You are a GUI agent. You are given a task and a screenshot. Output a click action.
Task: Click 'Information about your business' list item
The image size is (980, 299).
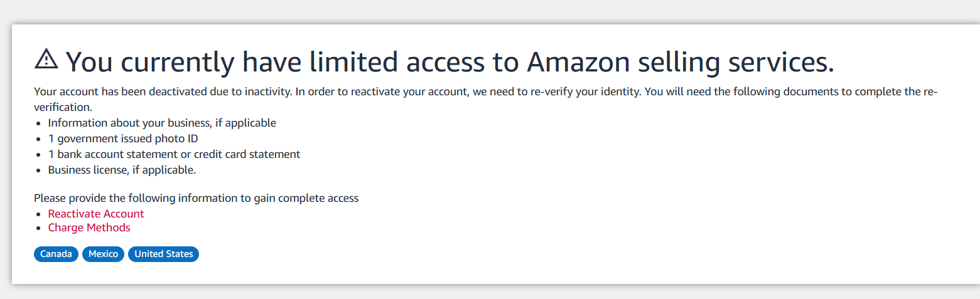pyautogui.click(x=162, y=123)
